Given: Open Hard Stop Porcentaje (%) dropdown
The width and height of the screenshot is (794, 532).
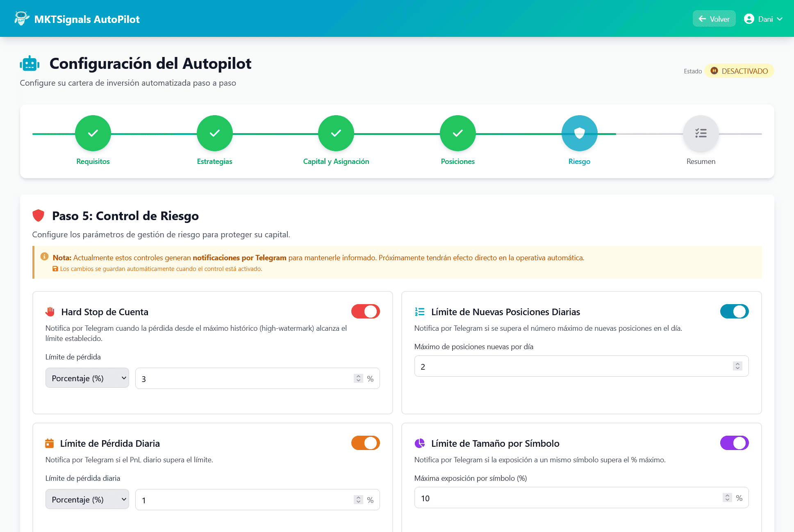Looking at the screenshot, I should [x=87, y=378].
